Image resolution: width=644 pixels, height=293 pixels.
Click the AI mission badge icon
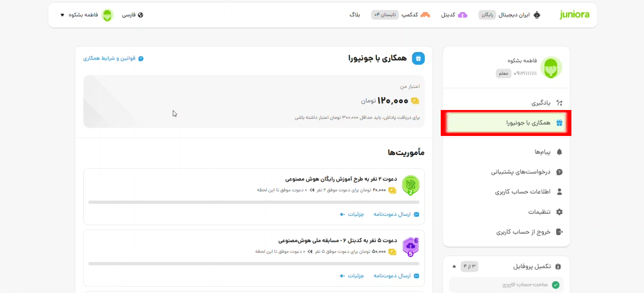pyautogui.click(x=411, y=185)
